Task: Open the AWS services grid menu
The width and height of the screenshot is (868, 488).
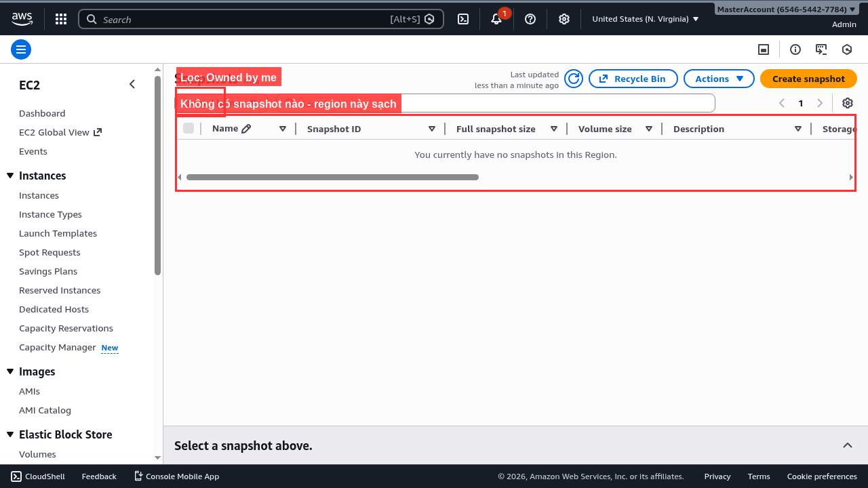Action: pyautogui.click(x=61, y=19)
